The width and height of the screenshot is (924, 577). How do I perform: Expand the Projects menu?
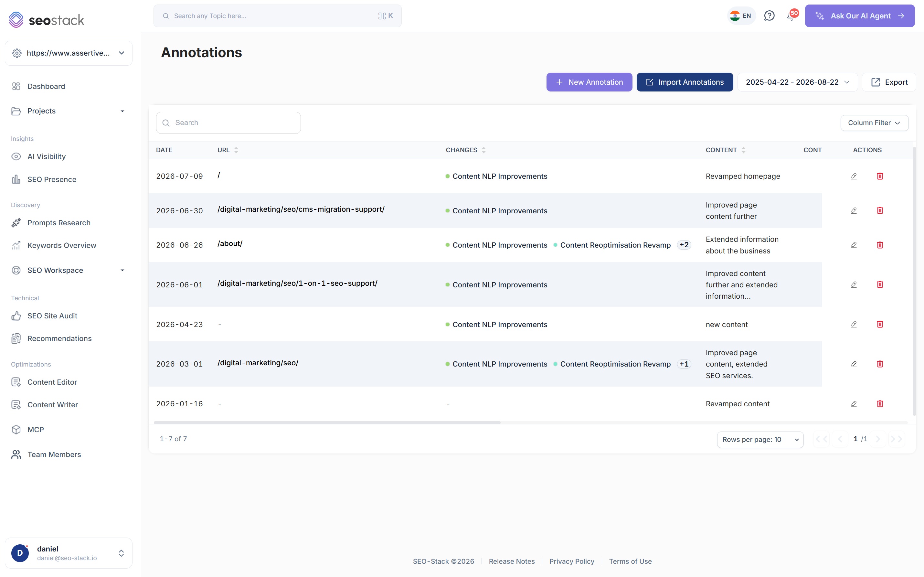point(69,111)
